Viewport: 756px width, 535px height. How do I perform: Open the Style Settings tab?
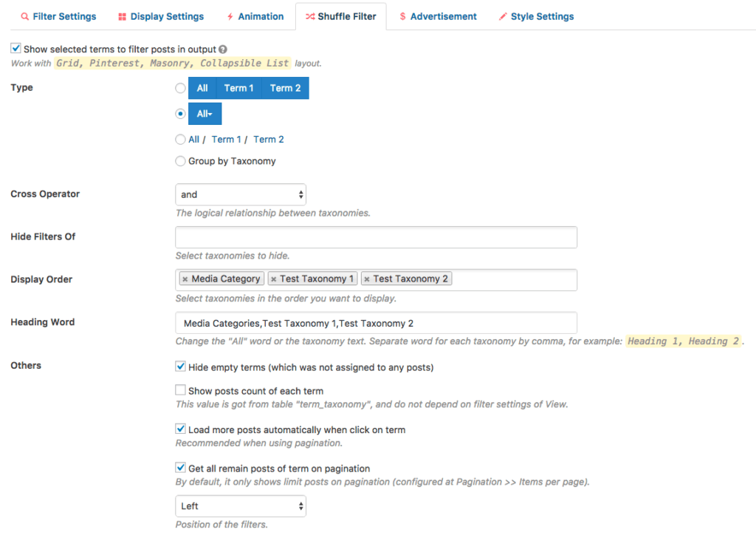[536, 16]
